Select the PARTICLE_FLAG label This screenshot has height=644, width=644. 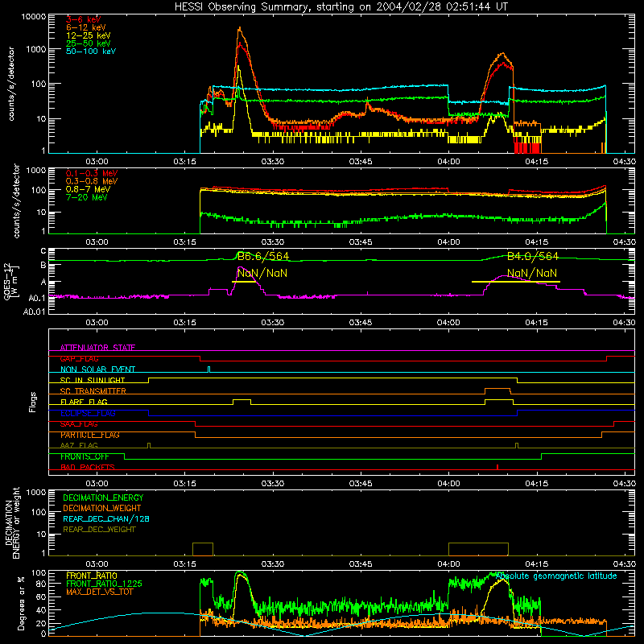pos(90,435)
